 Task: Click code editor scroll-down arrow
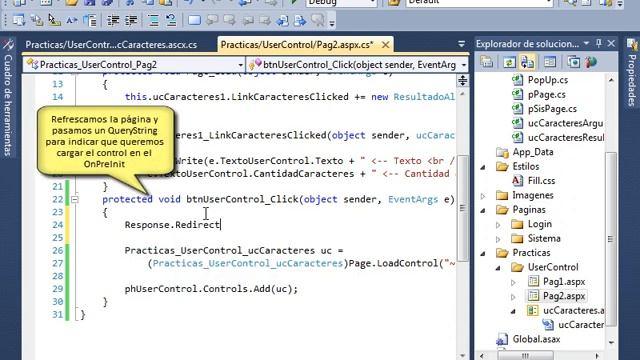tap(462, 356)
